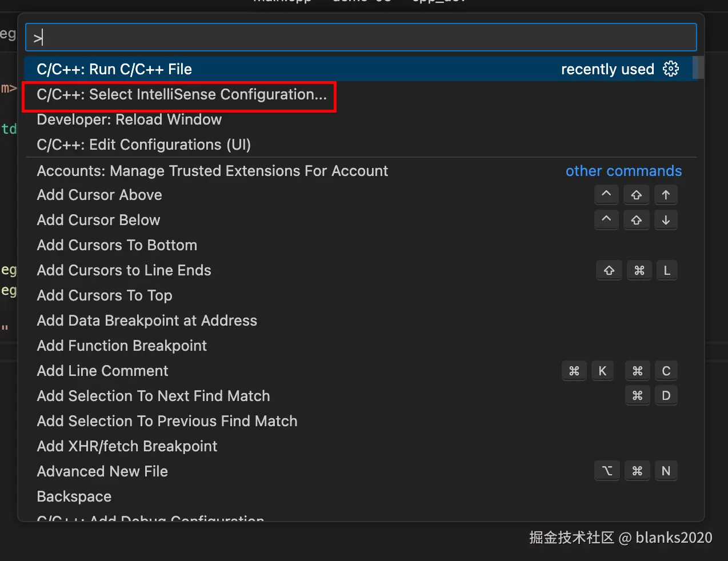Select C/C++: Select IntelliSense Configuration command
This screenshot has height=561, width=728.
pos(182,95)
